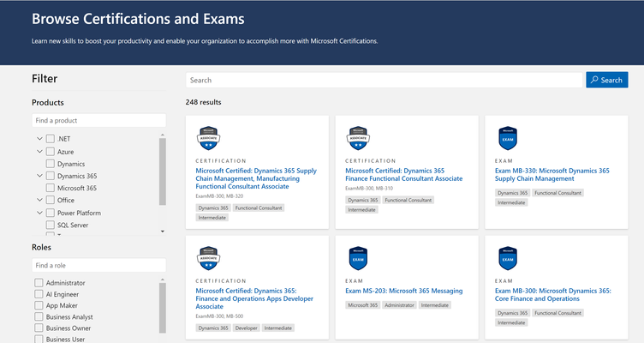Click the Exam badge icon for MB-330
This screenshot has height=343, width=644.
coord(508,138)
